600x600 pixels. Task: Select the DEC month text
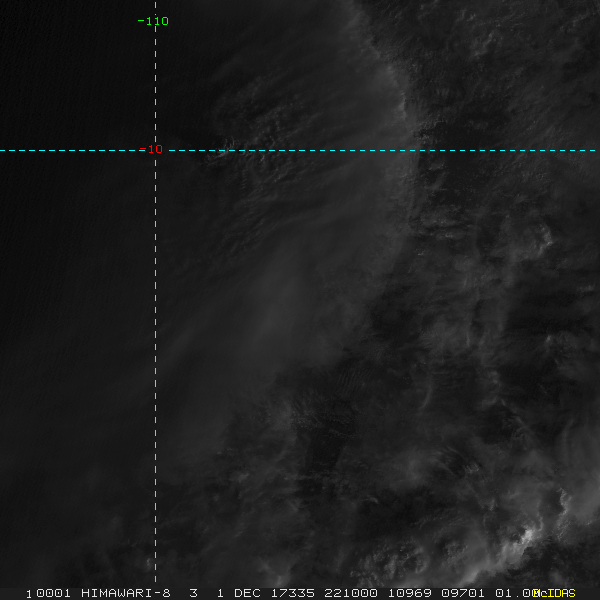pos(247,593)
